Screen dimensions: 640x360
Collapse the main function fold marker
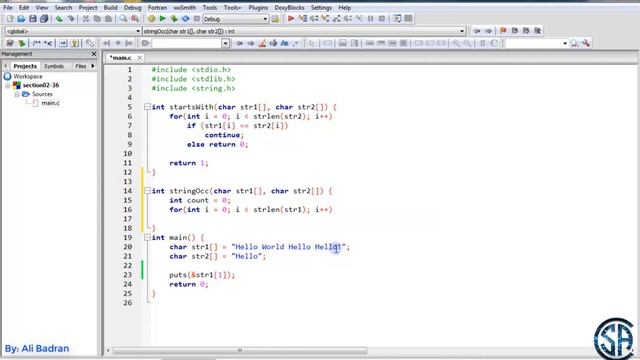tap(147, 238)
